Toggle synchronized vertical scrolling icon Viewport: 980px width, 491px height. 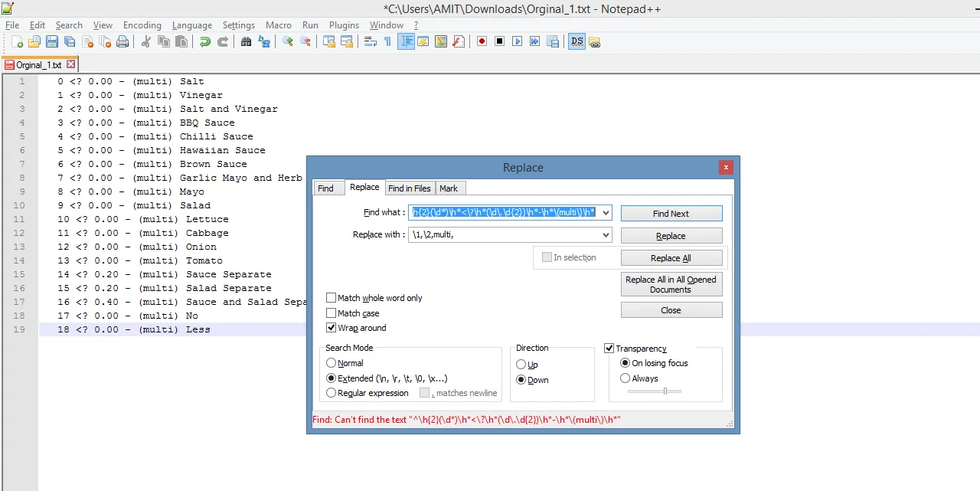click(328, 41)
